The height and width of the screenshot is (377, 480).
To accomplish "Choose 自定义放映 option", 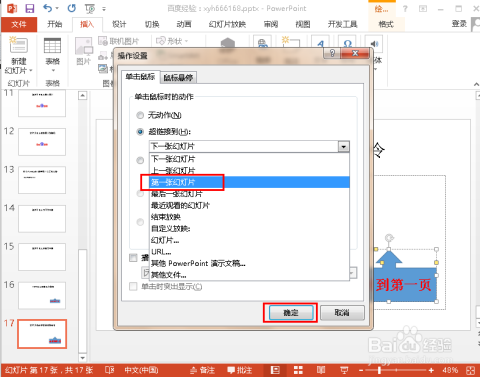I will (249, 228).
